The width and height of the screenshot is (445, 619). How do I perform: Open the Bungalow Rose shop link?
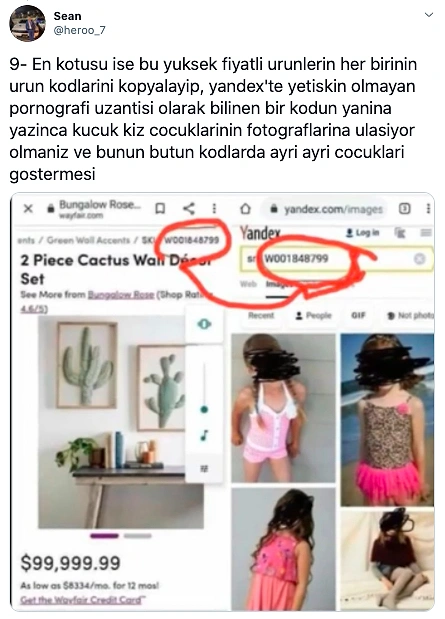pos(120,295)
